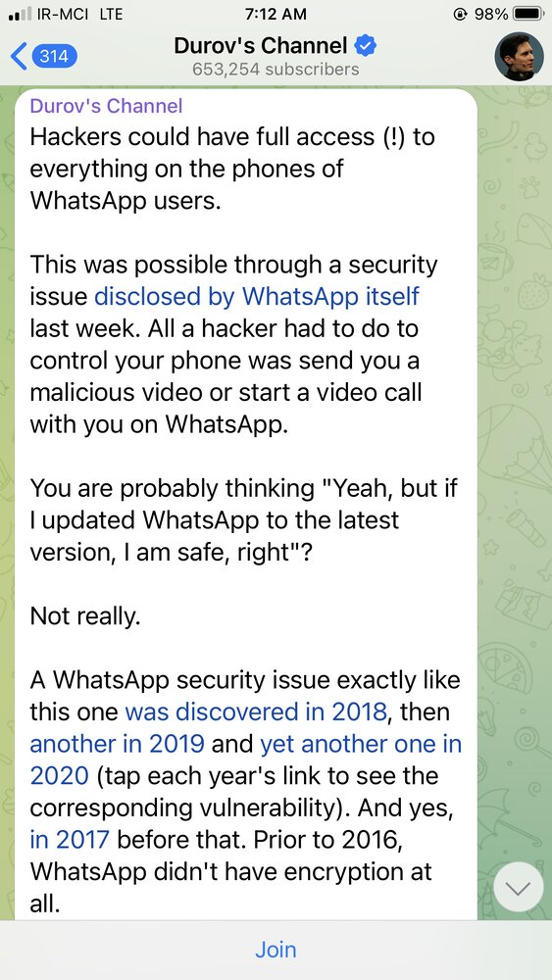
Task: Open the 'in 2017' link
Action: point(70,839)
